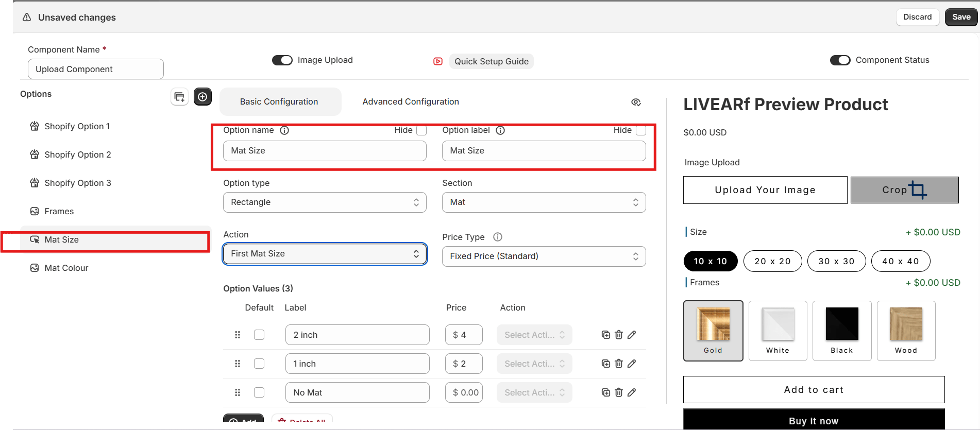Image resolution: width=980 pixels, height=430 pixels.
Task: Select the Black frame swatch
Action: [x=842, y=331]
